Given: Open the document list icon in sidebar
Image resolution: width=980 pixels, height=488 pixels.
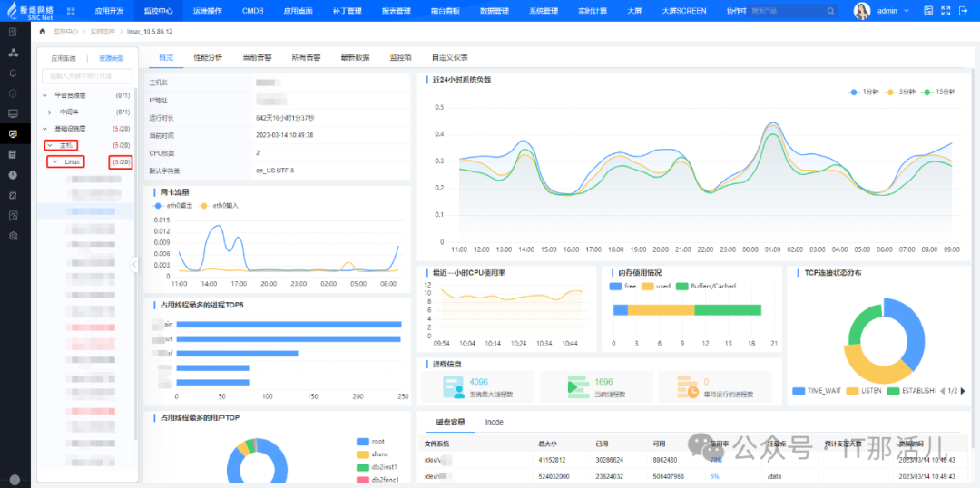Looking at the screenshot, I should (x=13, y=154).
